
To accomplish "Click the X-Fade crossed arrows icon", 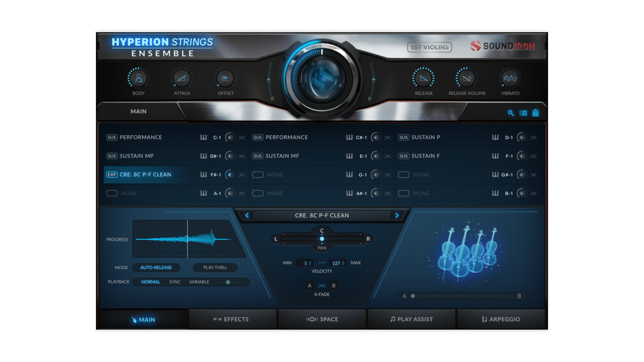I will click(x=322, y=286).
